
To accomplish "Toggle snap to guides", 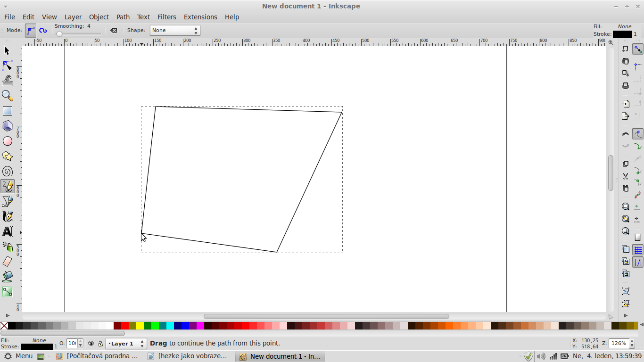I will pos(638,262).
